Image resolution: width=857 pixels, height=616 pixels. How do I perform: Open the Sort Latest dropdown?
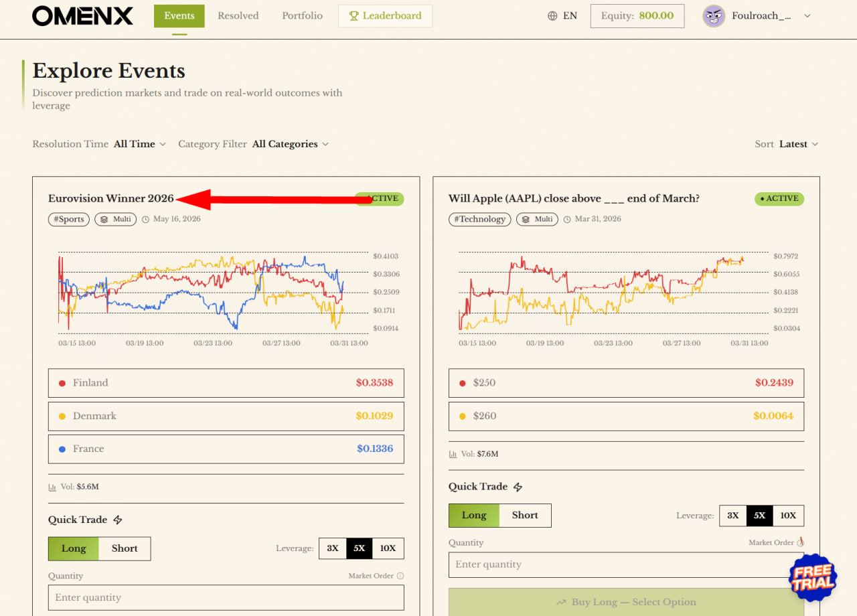click(799, 144)
